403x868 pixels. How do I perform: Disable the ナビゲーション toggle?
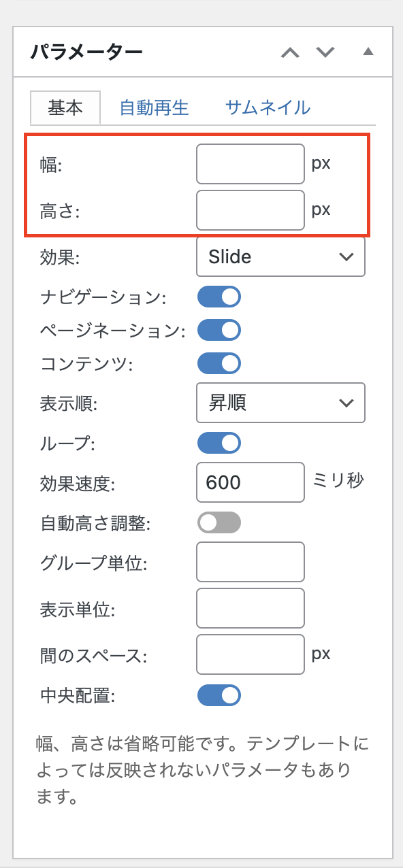click(219, 297)
